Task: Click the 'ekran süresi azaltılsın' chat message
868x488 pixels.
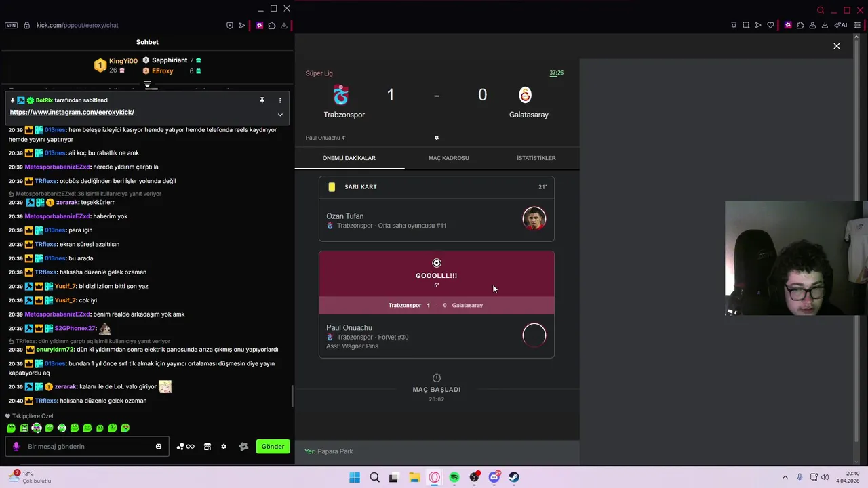Action: pos(90,244)
